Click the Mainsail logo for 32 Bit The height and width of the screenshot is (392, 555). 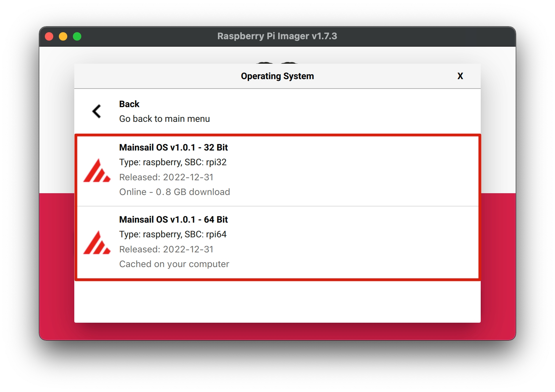97,170
